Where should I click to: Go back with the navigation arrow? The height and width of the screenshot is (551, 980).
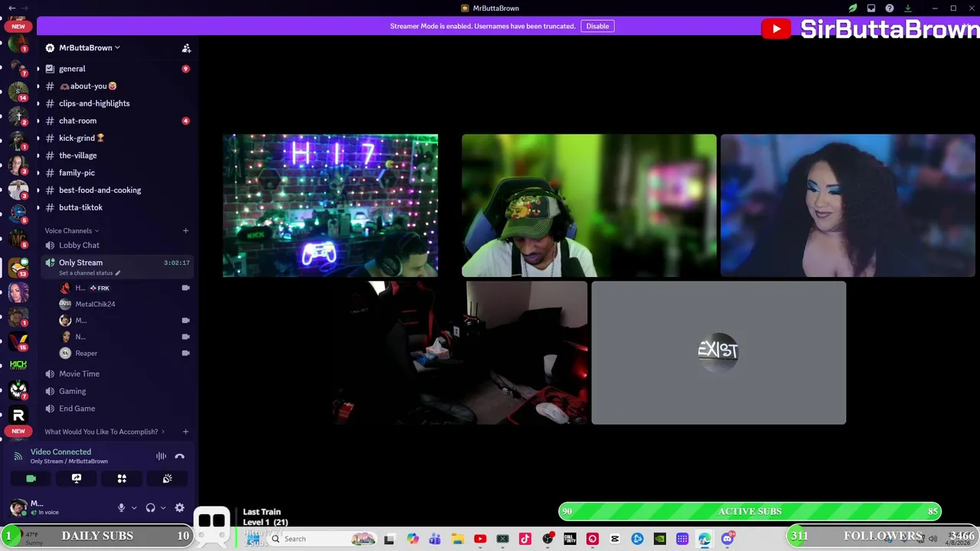[12, 8]
